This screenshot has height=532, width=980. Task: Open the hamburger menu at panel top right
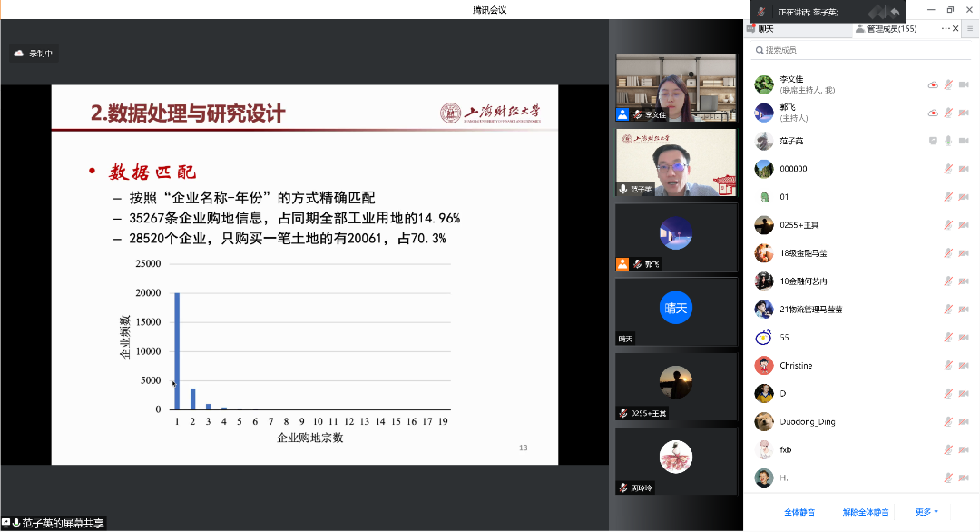click(x=970, y=29)
